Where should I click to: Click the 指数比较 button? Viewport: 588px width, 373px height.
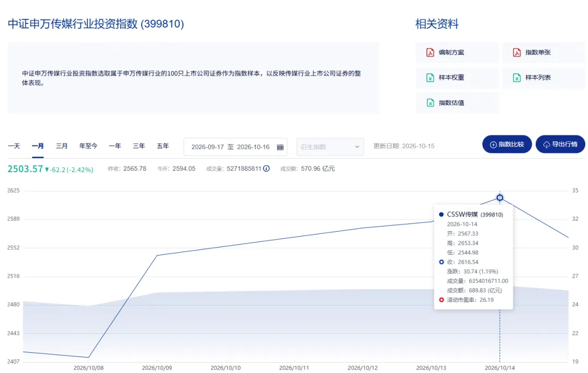(x=507, y=144)
